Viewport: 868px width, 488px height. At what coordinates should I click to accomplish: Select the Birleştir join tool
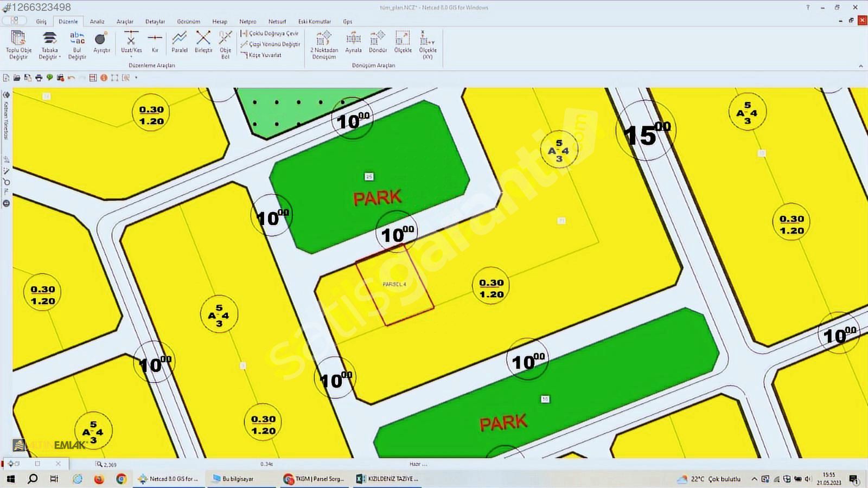(x=203, y=42)
